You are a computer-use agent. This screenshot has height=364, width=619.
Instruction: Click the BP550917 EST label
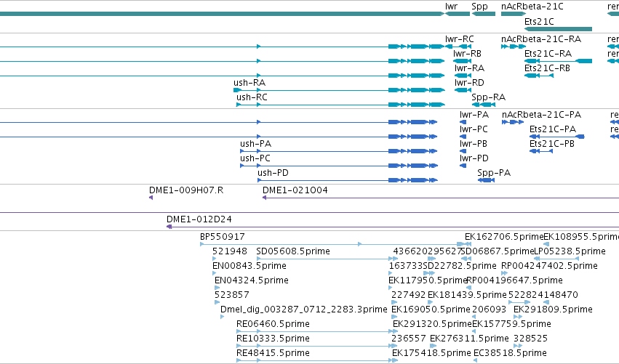223,237
